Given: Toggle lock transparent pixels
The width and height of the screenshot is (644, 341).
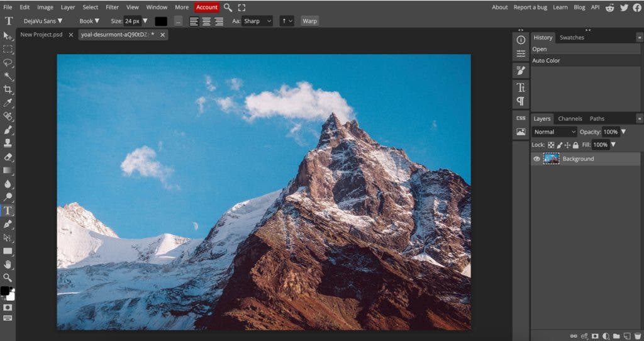Looking at the screenshot, I should point(552,145).
